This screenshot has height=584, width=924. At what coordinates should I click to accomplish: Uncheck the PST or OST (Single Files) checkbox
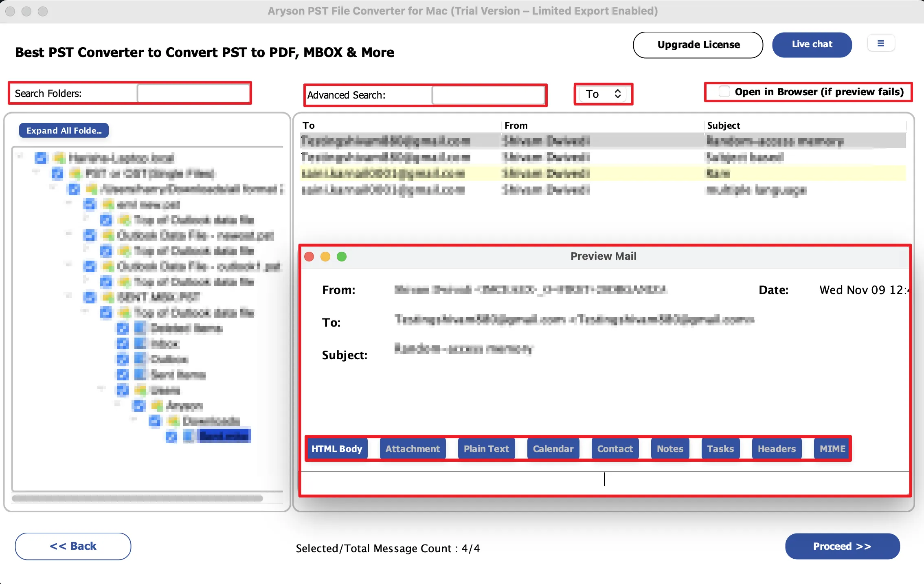click(x=57, y=173)
